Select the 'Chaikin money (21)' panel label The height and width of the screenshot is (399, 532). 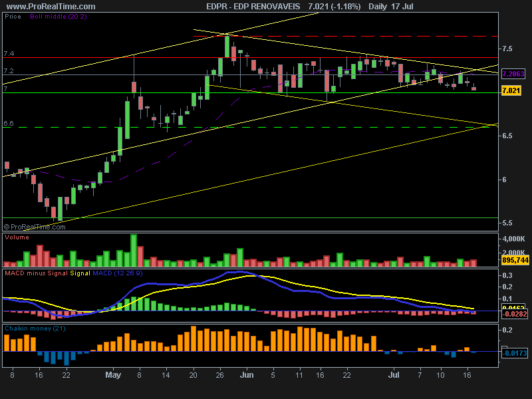(x=35, y=329)
